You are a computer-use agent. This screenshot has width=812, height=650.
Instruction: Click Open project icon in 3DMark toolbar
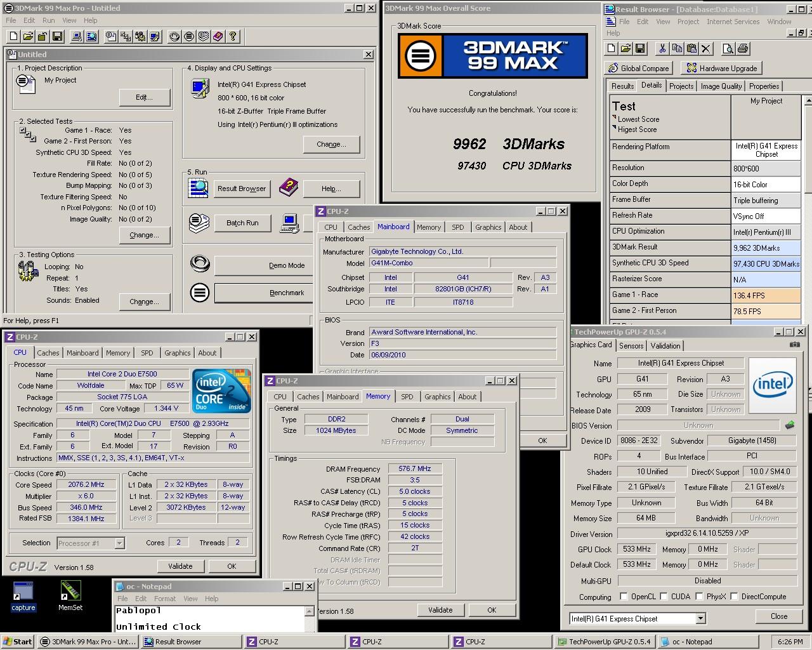28,36
